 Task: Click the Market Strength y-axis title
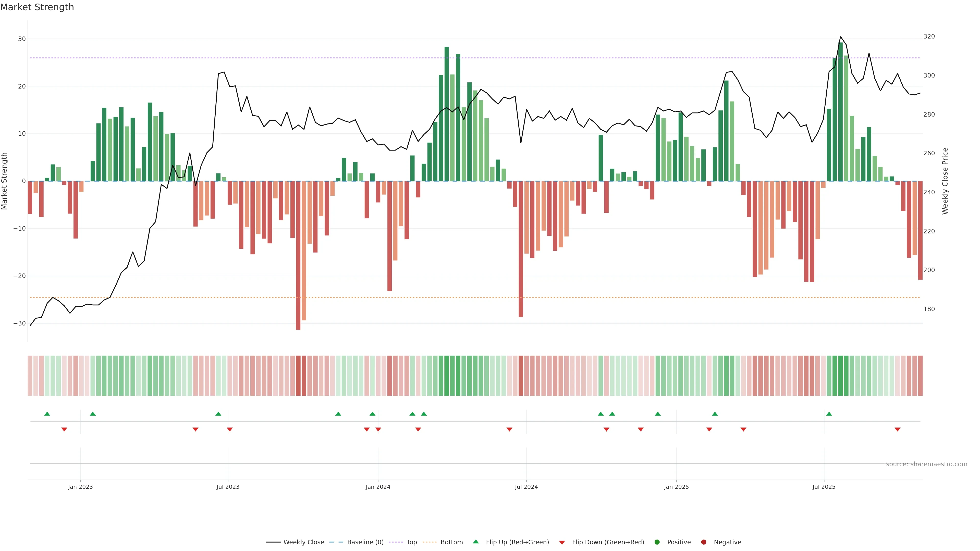point(5,181)
